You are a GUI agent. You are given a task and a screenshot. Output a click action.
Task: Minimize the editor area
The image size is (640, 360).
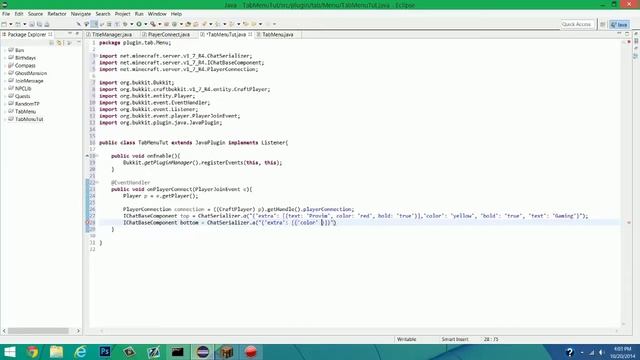[x=619, y=34]
